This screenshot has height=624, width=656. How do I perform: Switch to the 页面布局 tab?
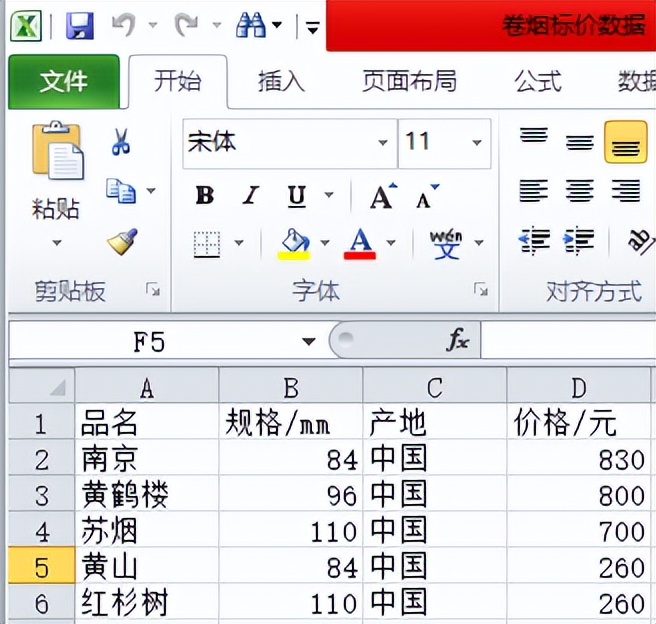coord(409,82)
